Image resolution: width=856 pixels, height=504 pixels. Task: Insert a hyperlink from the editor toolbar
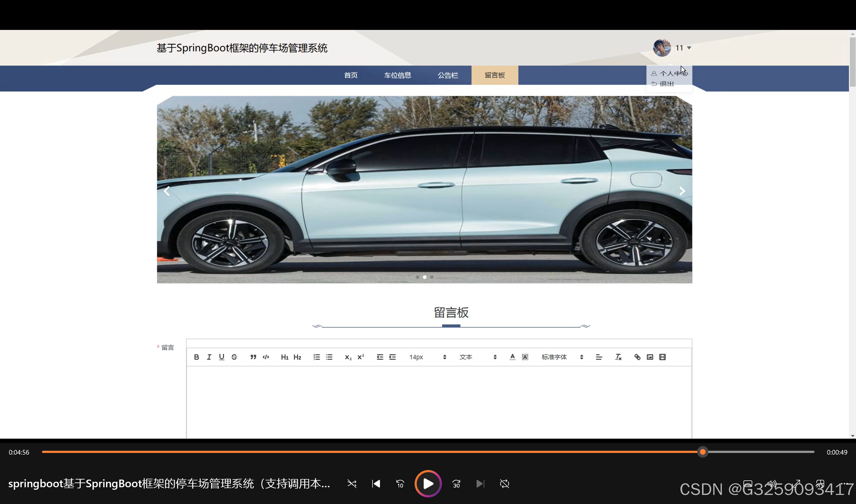pos(637,357)
